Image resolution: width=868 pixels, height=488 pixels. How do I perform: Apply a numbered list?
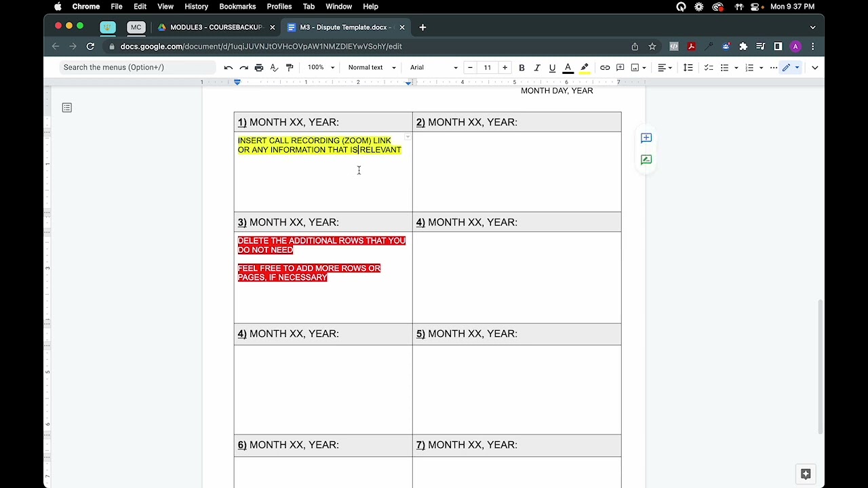point(749,67)
